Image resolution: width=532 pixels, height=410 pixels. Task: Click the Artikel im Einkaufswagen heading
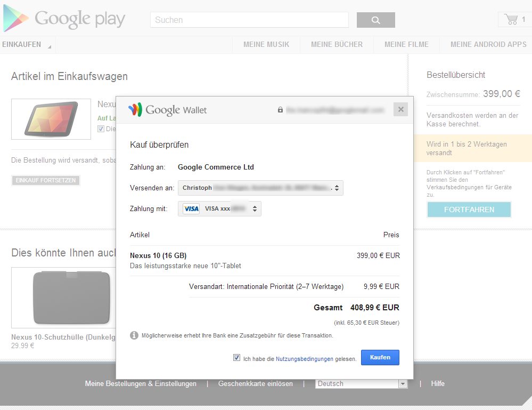[70, 76]
